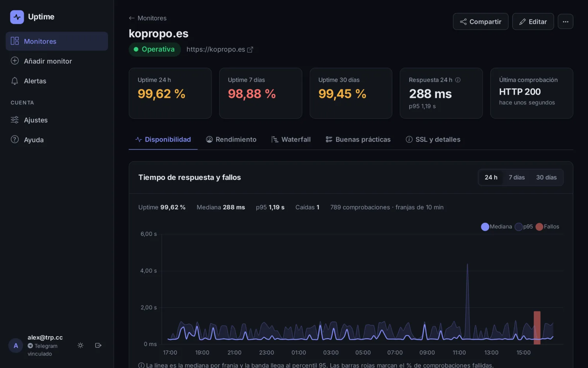Click the HTTP 200 last check text

point(520,92)
